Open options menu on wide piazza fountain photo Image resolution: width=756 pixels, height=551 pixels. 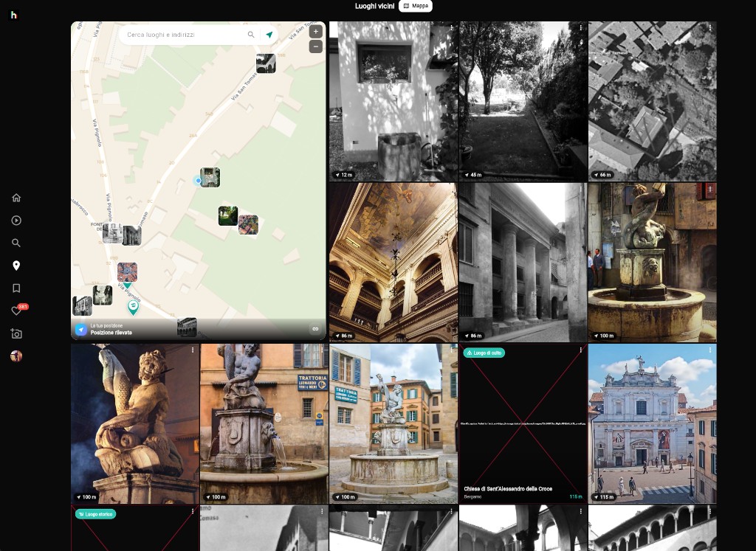(451, 350)
